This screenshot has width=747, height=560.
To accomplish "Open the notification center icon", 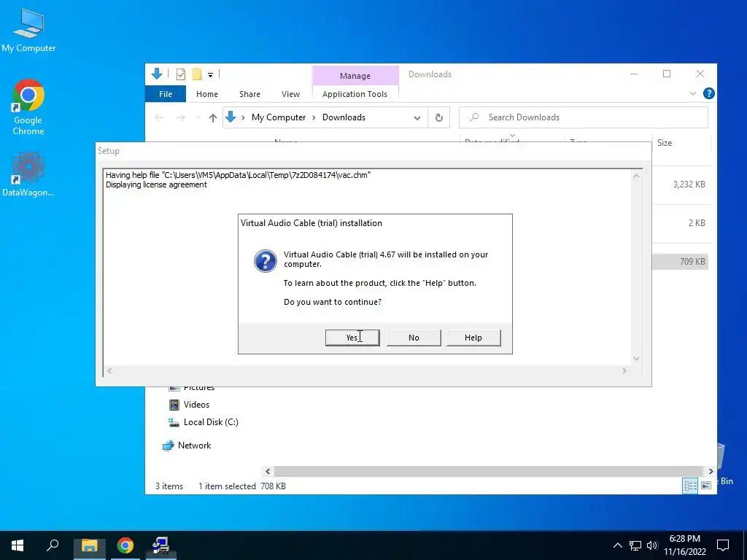I will (723, 545).
